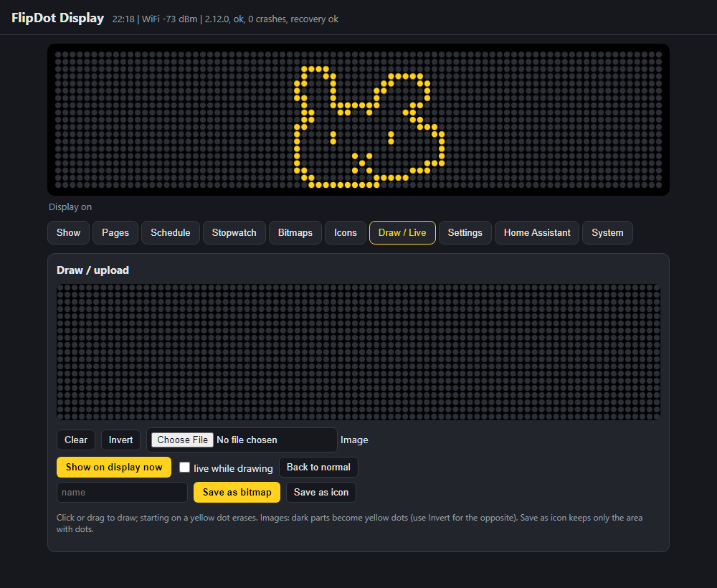This screenshot has width=717, height=588.
Task: Save drawing as icon
Action: click(321, 493)
